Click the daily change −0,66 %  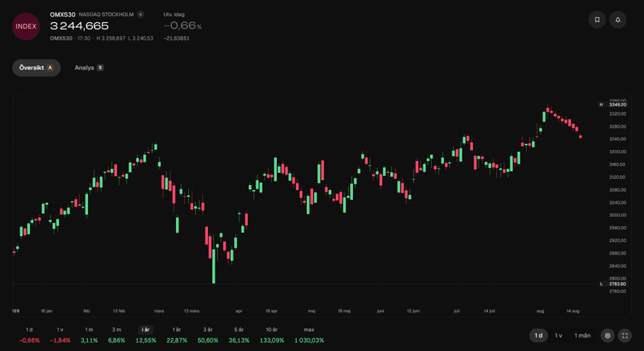click(182, 26)
